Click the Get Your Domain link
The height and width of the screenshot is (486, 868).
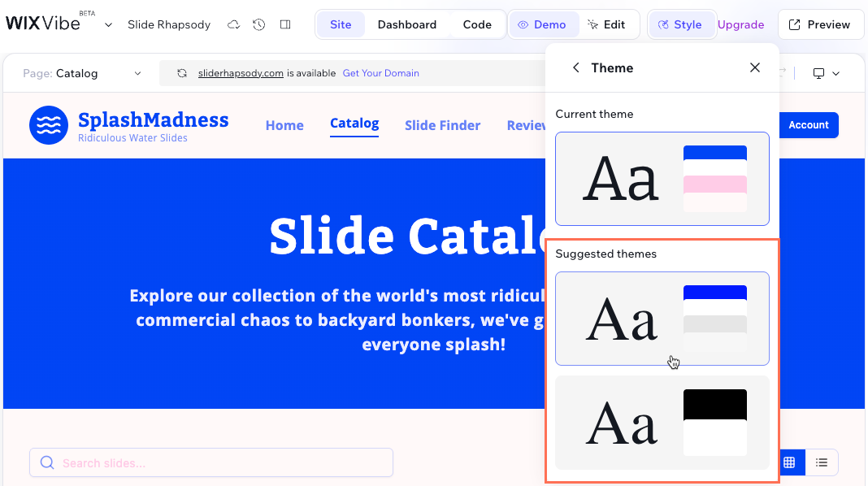(381, 73)
